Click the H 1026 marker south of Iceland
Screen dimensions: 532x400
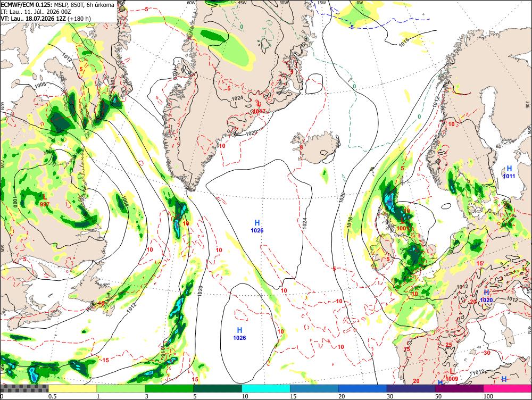(257, 226)
